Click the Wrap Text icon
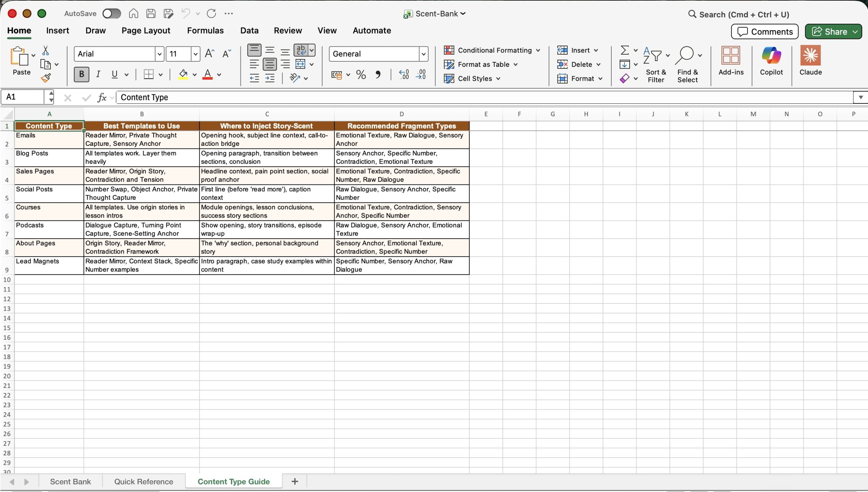The width and height of the screenshot is (868, 492). pyautogui.click(x=301, y=50)
